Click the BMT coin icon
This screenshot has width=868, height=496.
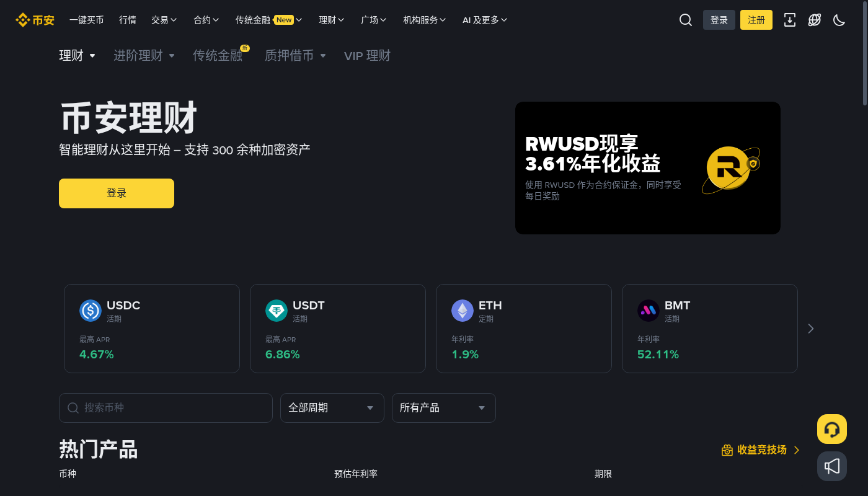[649, 311]
